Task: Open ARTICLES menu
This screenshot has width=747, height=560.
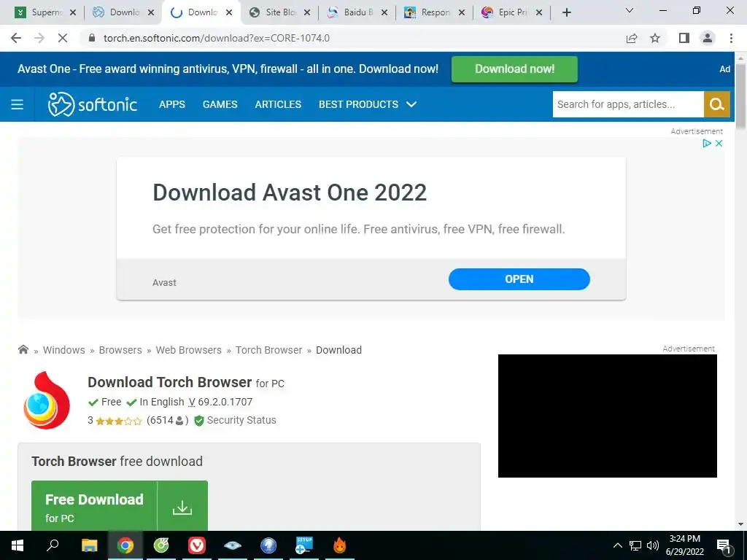Action: point(278,104)
